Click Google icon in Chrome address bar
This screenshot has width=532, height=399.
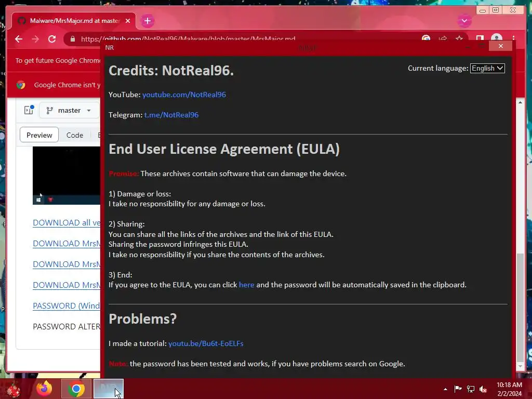[426, 38]
